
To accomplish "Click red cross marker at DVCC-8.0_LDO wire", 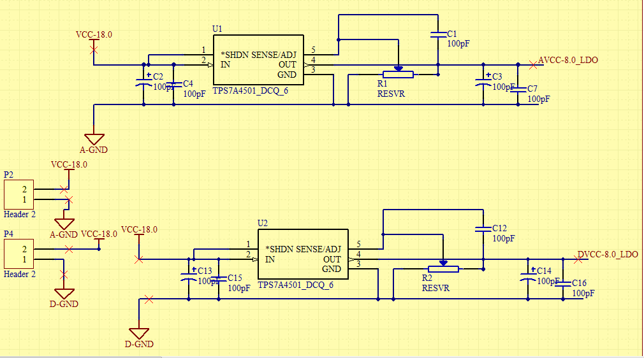I will (x=578, y=259).
